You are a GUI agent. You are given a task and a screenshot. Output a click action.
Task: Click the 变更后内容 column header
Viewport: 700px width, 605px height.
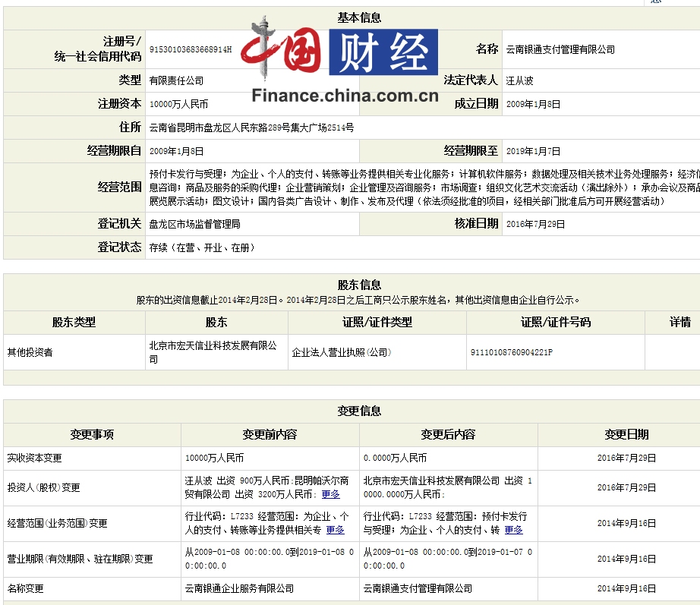[448, 434]
